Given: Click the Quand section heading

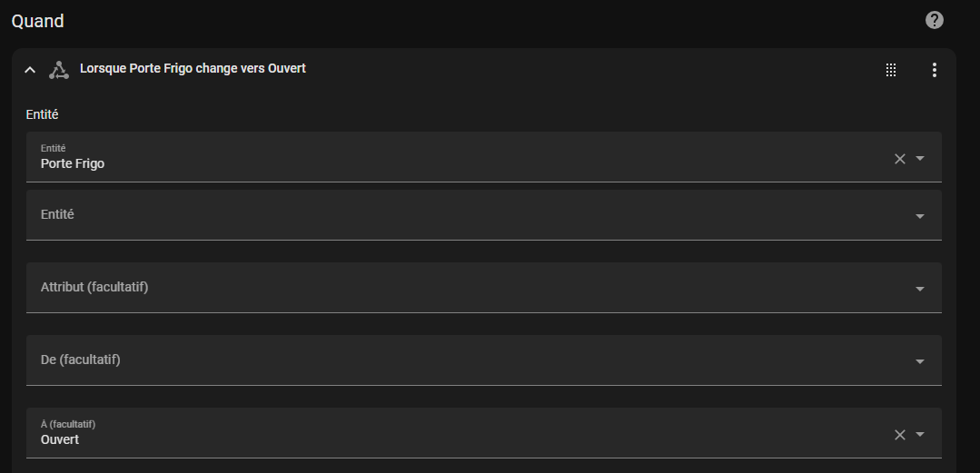Looking at the screenshot, I should [38, 20].
